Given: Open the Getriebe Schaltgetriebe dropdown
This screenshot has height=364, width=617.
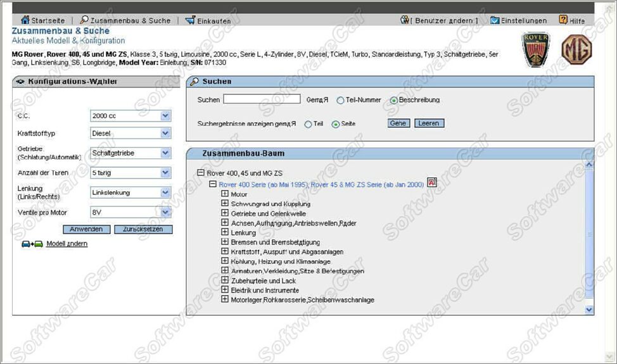Looking at the screenshot, I should (165, 153).
